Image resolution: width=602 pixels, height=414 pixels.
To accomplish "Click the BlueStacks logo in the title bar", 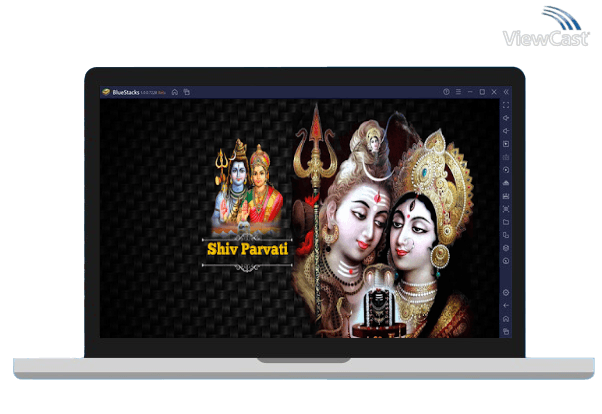I will click(106, 92).
